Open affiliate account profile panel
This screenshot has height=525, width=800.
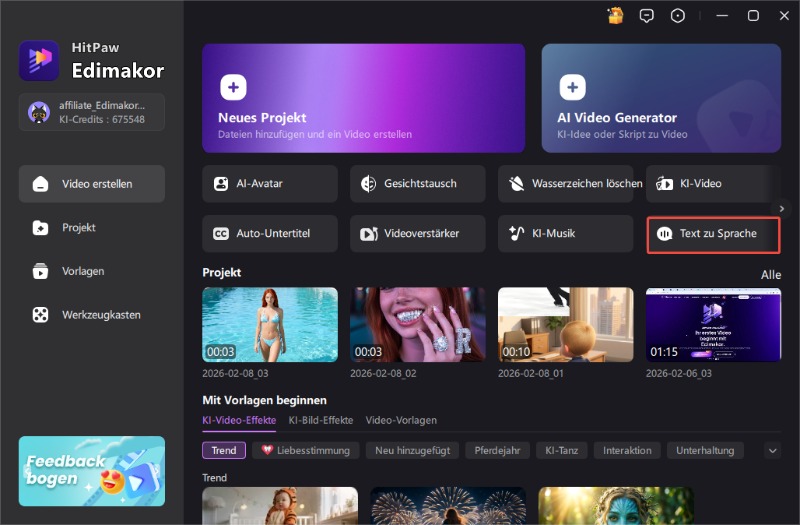(92, 112)
